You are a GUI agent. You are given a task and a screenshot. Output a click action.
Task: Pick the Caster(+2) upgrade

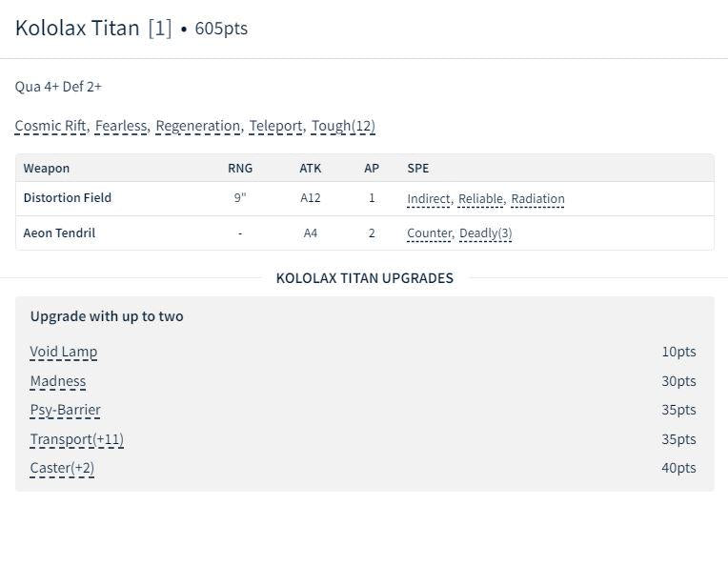coord(62,468)
